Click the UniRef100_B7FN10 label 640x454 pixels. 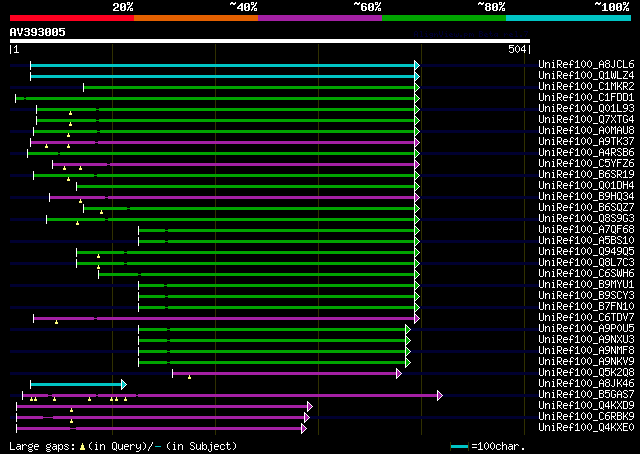(586, 307)
